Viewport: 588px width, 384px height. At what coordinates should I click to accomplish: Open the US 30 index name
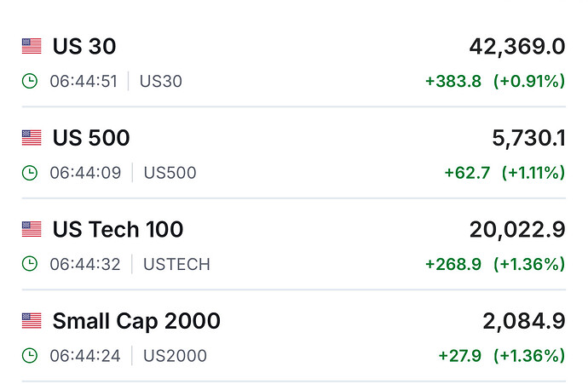84,46
